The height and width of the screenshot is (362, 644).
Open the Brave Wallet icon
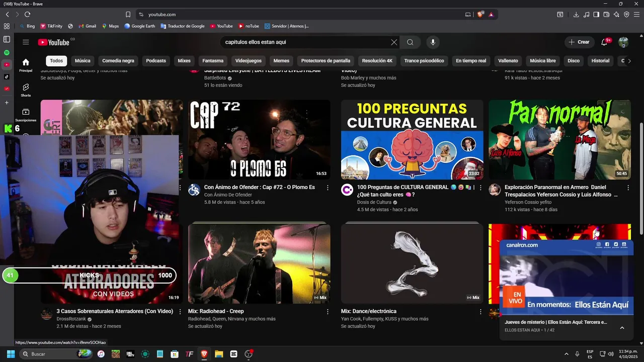(606, 15)
